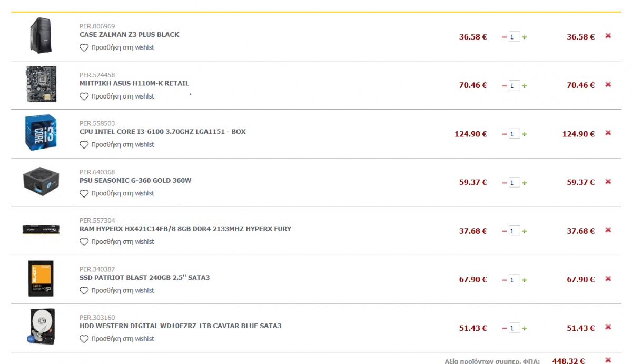Delete the ASUS H110M-K motherboard row
Screen dimensions: 632x364
coord(608,84)
